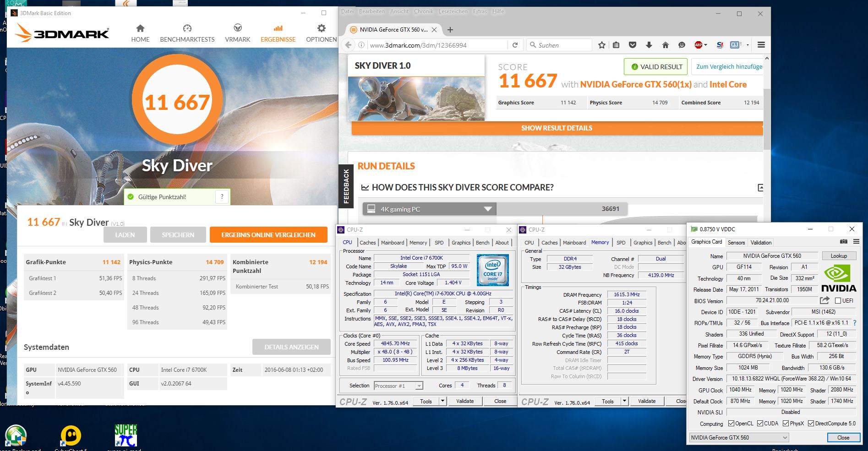The height and width of the screenshot is (451, 868).
Task: Switch to Sensors tab in GPU-Z
Action: 736,243
